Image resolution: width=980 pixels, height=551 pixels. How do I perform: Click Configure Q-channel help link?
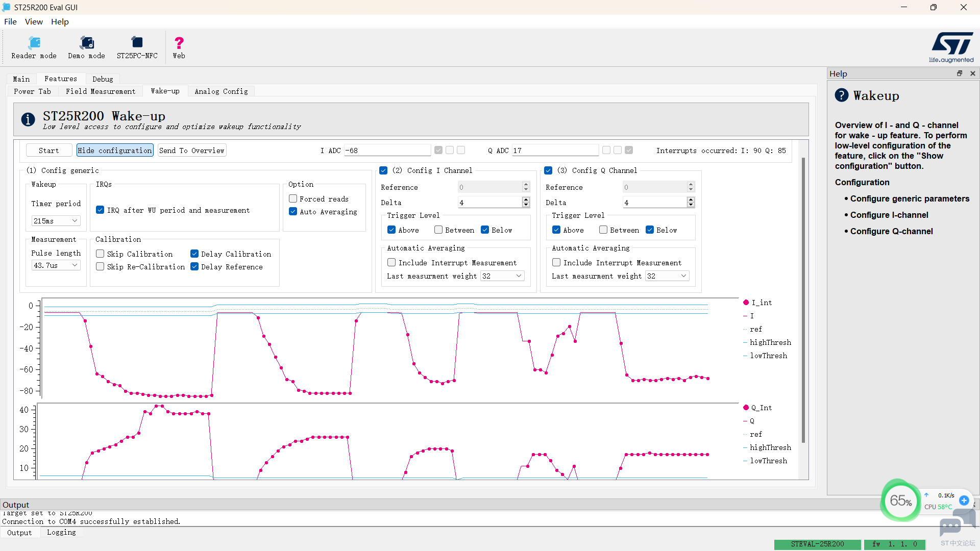pyautogui.click(x=891, y=232)
